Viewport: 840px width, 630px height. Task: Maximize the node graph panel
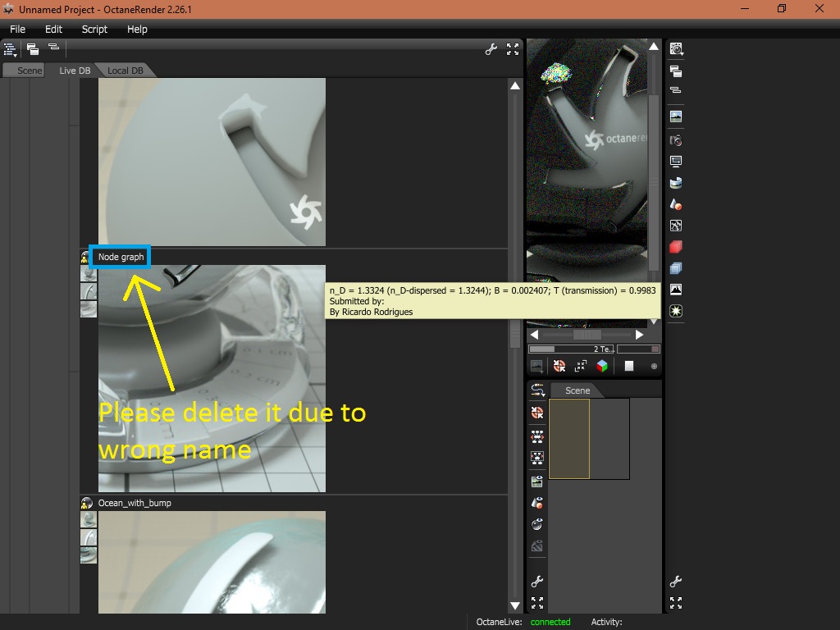click(536, 603)
